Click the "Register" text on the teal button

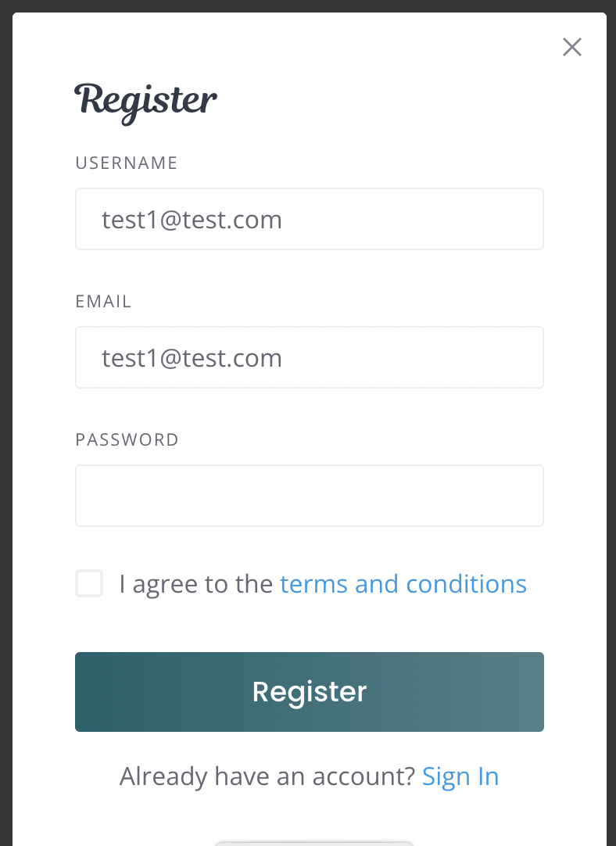click(x=309, y=692)
